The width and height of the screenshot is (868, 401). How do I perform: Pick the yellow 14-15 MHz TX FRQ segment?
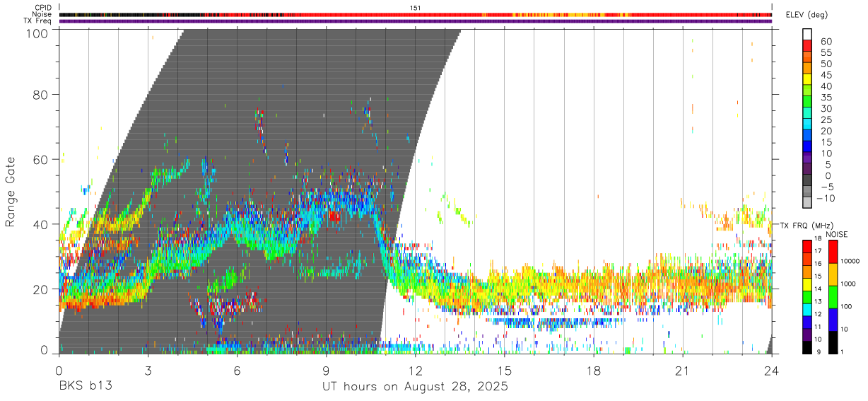coord(807,284)
